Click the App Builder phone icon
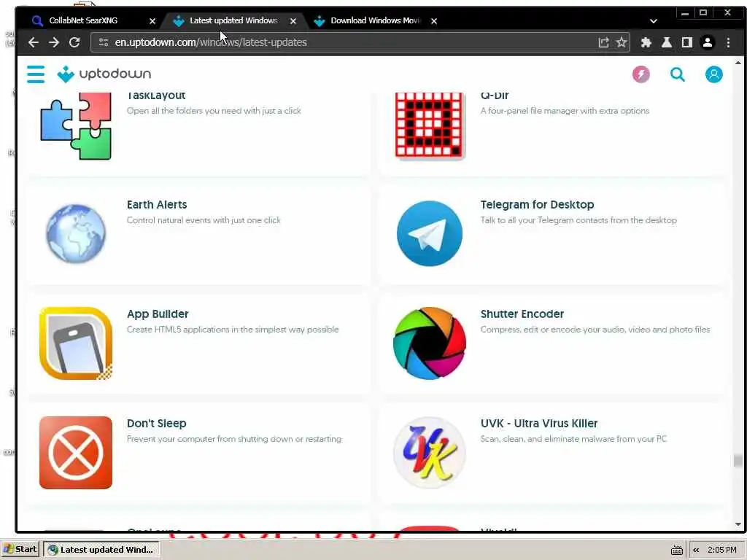 click(76, 343)
